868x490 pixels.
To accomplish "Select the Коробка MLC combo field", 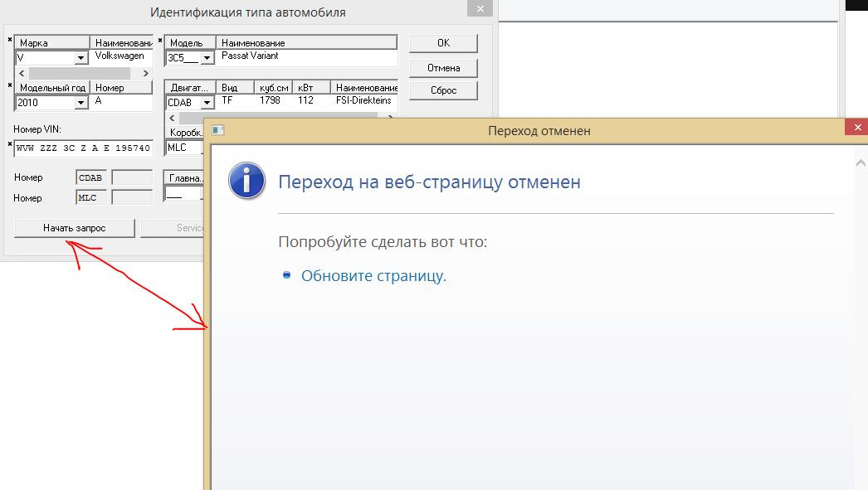I will pyautogui.click(x=183, y=148).
